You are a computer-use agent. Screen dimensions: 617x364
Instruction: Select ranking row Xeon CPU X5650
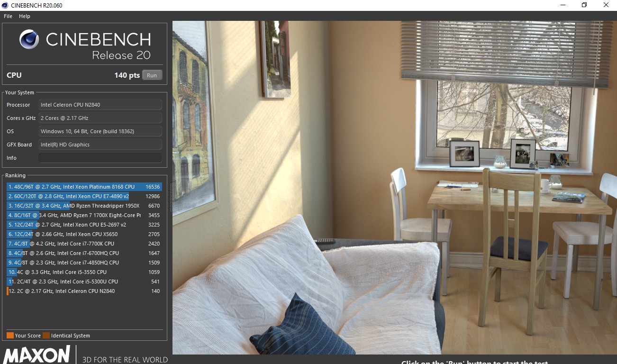point(84,234)
